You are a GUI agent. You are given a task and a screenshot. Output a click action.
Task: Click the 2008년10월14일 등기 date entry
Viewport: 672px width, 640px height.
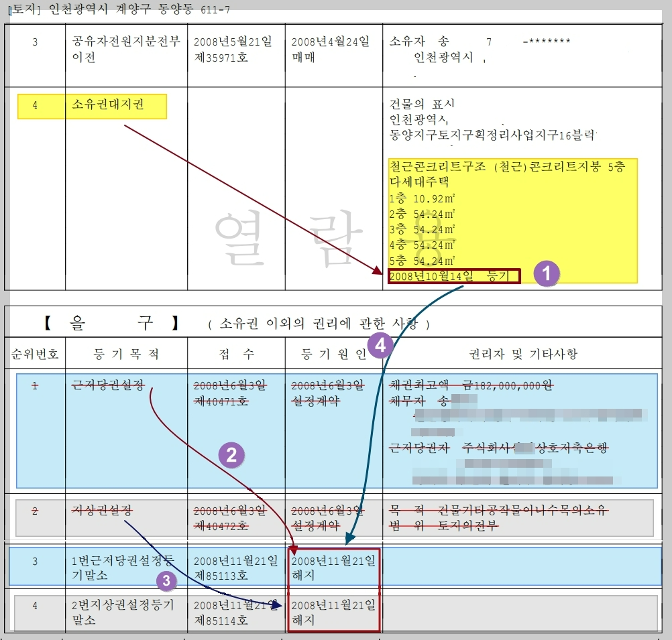click(x=454, y=276)
